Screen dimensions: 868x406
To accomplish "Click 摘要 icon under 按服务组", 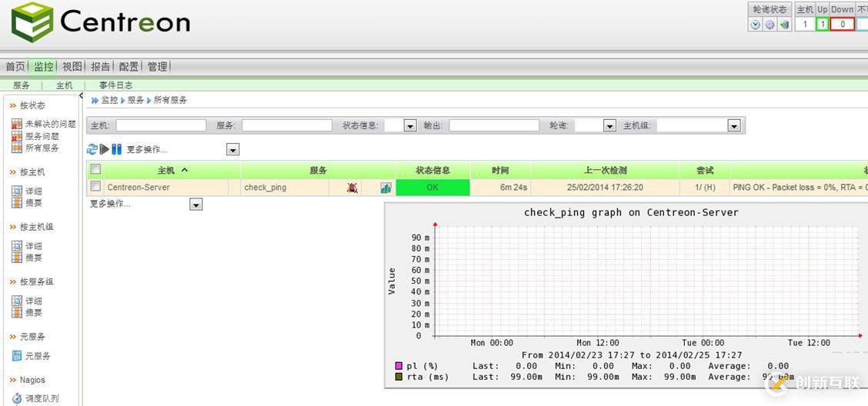I will coord(17,312).
